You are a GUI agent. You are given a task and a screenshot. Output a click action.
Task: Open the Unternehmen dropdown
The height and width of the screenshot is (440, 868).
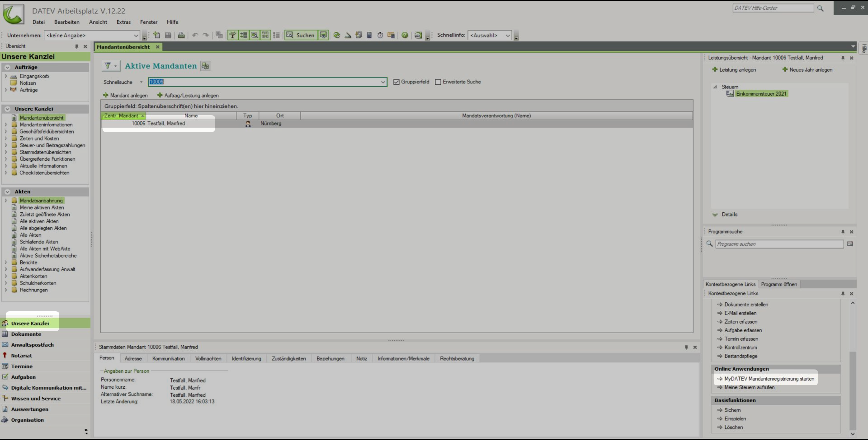coord(136,35)
